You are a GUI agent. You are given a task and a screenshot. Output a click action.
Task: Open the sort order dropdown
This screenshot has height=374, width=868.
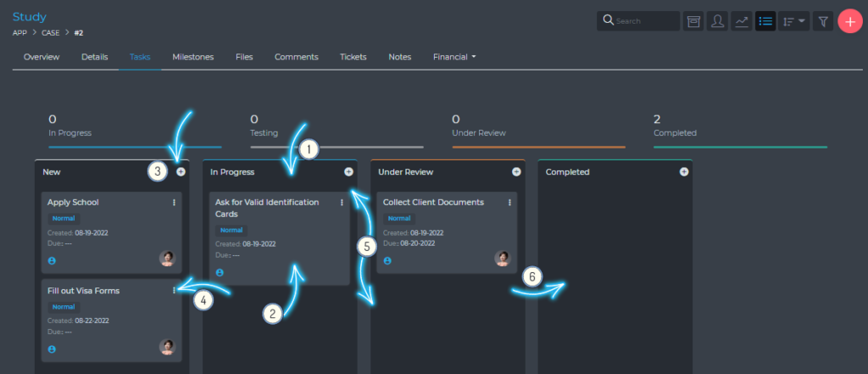793,21
